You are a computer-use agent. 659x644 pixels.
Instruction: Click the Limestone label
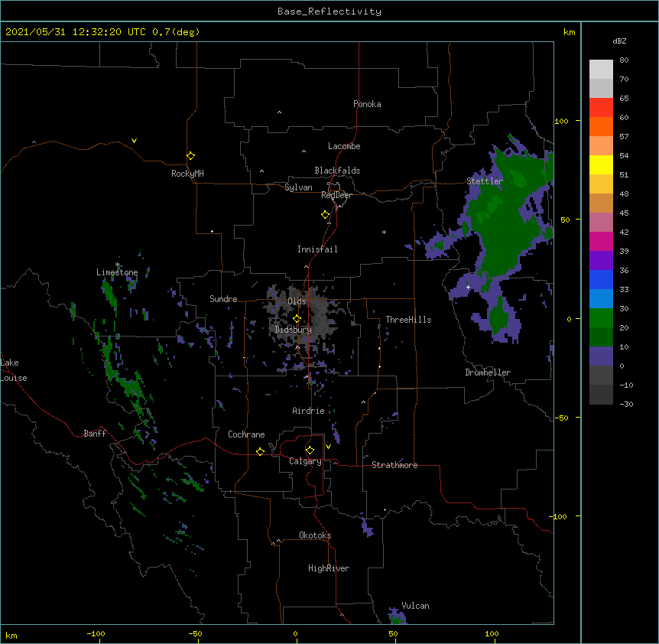coord(117,272)
